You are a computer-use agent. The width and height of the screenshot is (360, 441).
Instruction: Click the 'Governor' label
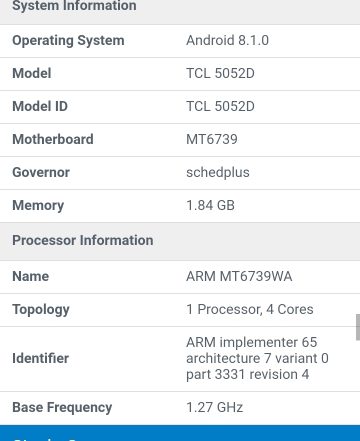pos(41,172)
